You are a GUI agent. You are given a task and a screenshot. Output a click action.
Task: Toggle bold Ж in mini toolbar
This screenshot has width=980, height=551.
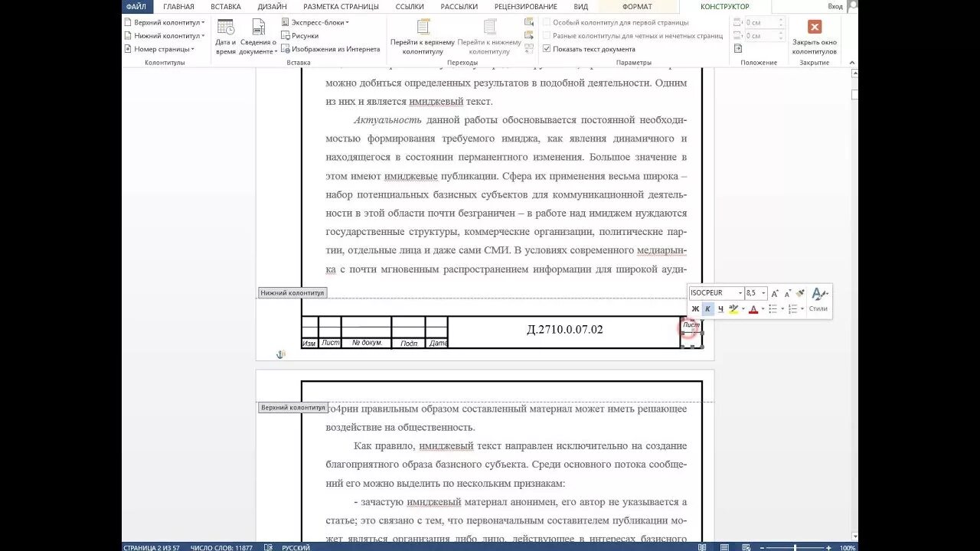[x=695, y=309]
